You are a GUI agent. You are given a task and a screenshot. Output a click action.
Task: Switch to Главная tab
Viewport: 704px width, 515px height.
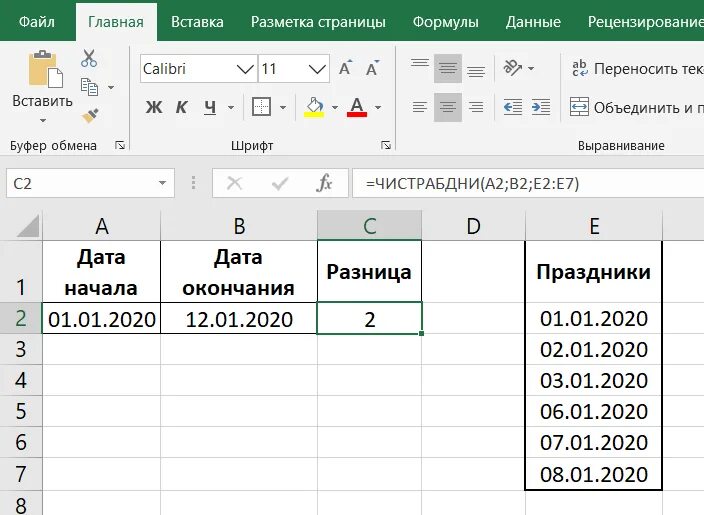point(116,22)
